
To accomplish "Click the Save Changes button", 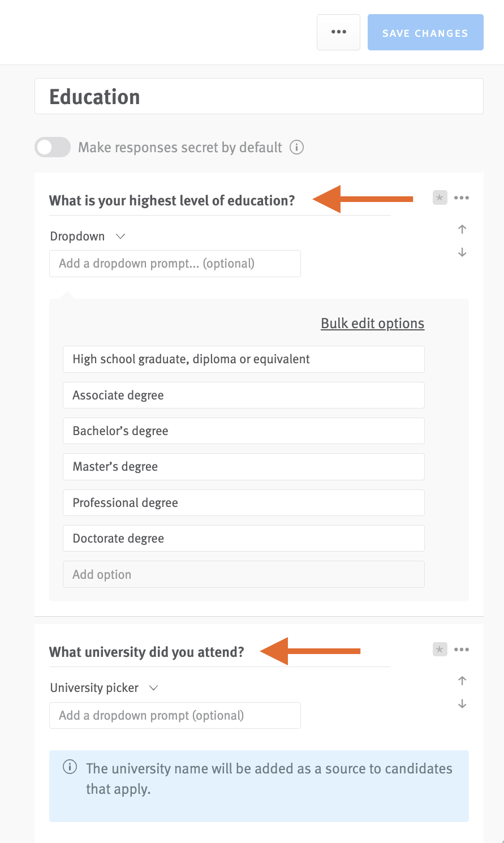I will pyautogui.click(x=425, y=32).
